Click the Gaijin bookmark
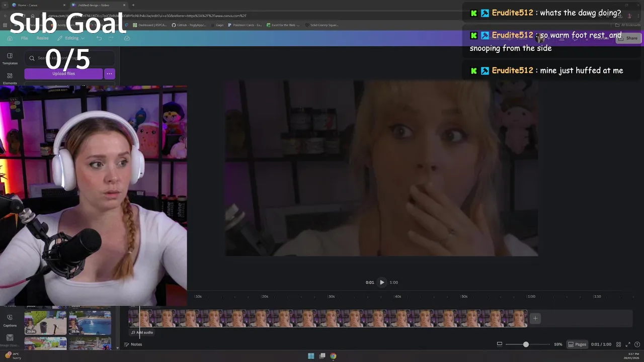This screenshot has height=362, width=644. (x=217, y=25)
